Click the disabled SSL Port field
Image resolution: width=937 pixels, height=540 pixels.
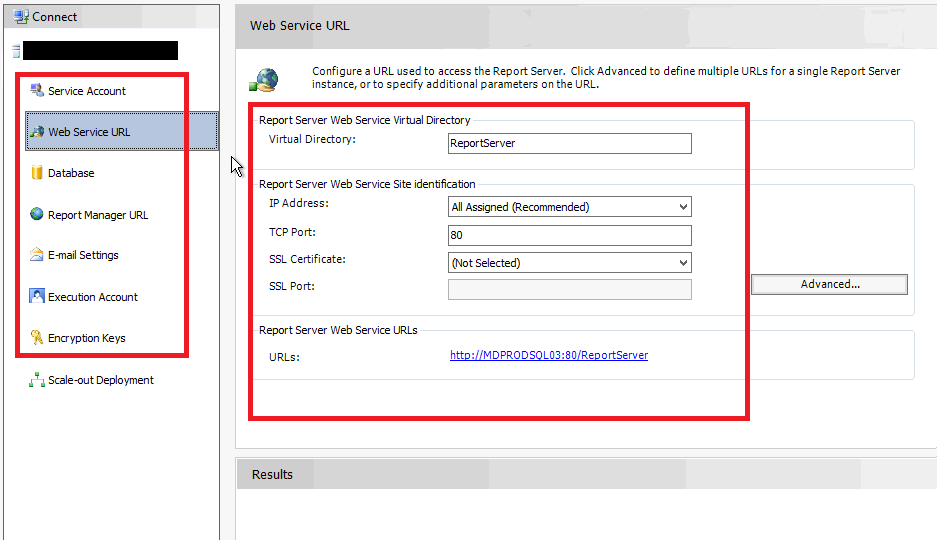coord(570,289)
